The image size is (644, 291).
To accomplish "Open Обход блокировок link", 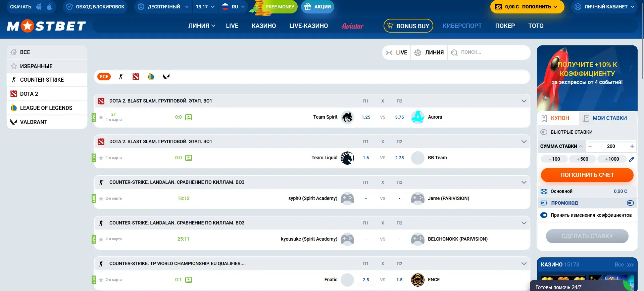I will [95, 7].
